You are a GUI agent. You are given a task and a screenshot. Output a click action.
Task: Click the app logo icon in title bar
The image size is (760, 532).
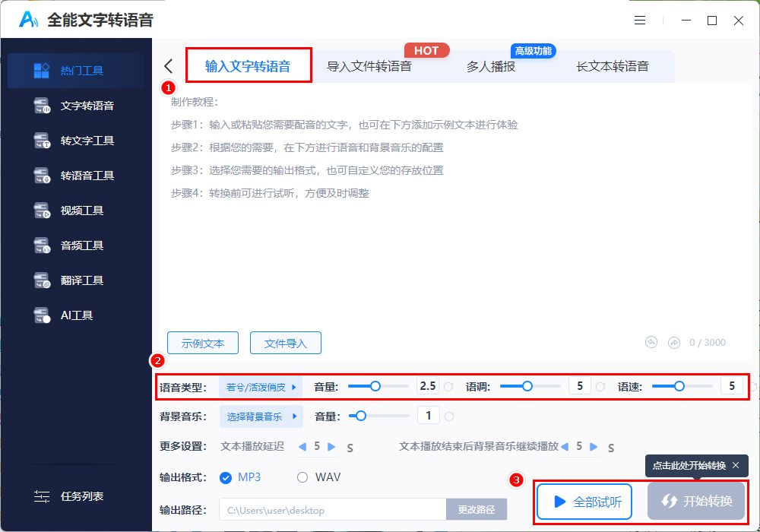[28, 20]
